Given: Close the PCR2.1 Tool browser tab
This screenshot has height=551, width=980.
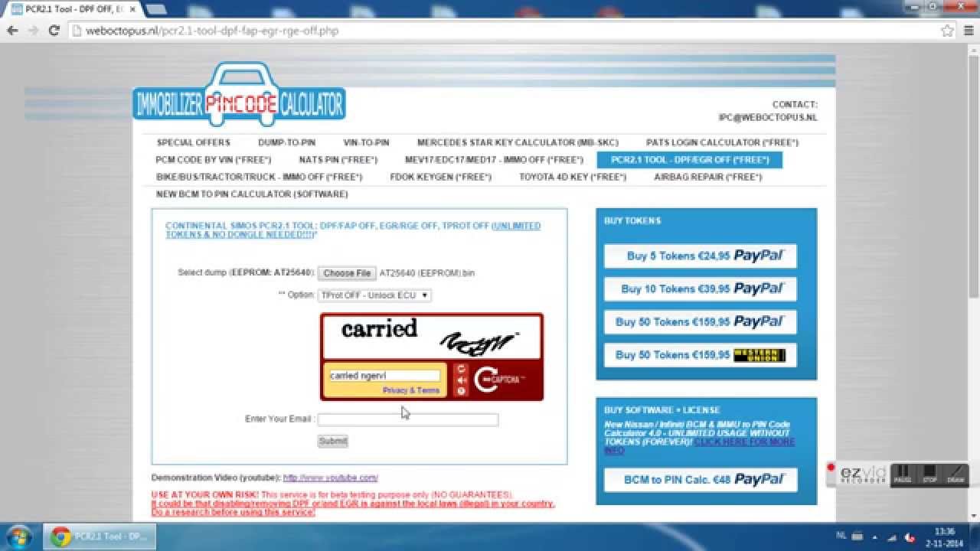Looking at the screenshot, I should [x=132, y=9].
